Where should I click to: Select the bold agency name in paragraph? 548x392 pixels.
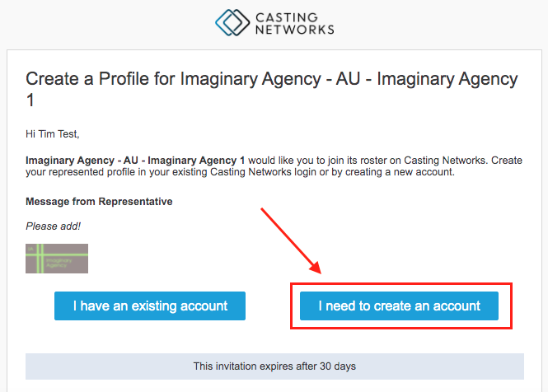pos(135,160)
